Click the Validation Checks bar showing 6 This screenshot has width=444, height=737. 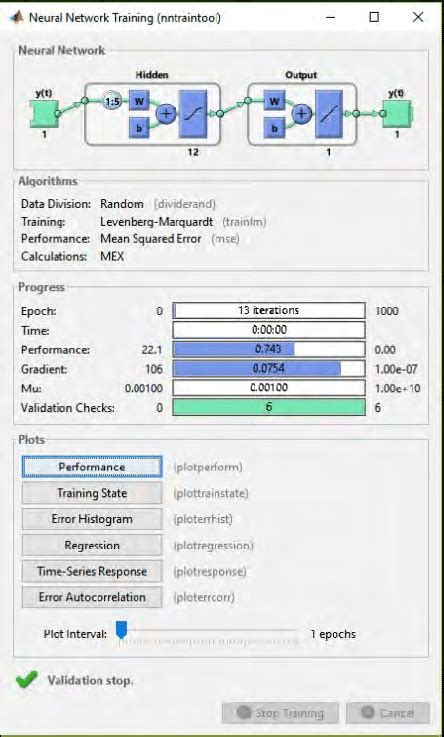[269, 407]
